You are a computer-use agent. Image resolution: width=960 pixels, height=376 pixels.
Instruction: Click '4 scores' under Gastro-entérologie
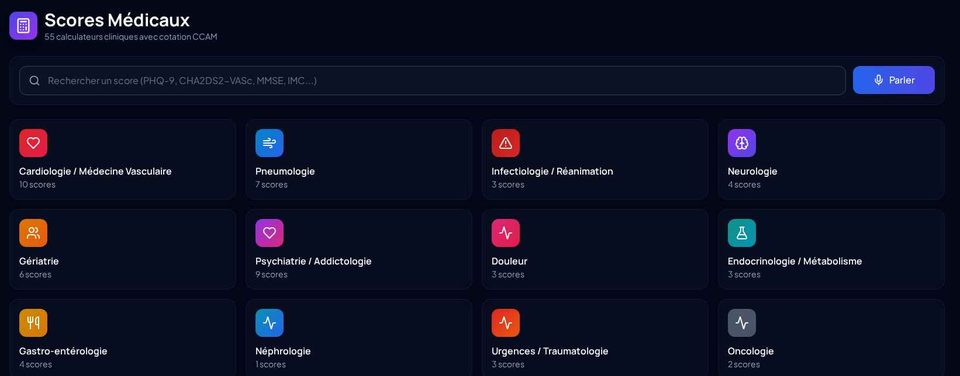(x=36, y=364)
